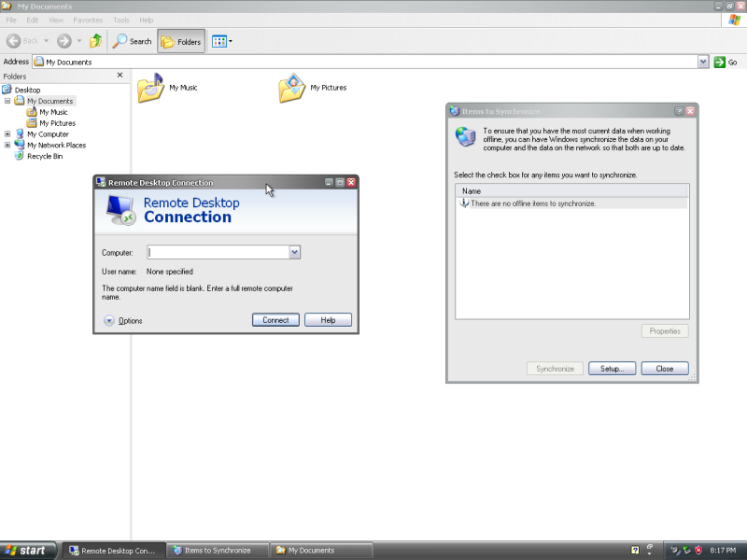
Task: Open the Views icon on the toolbar
Action: [x=218, y=41]
